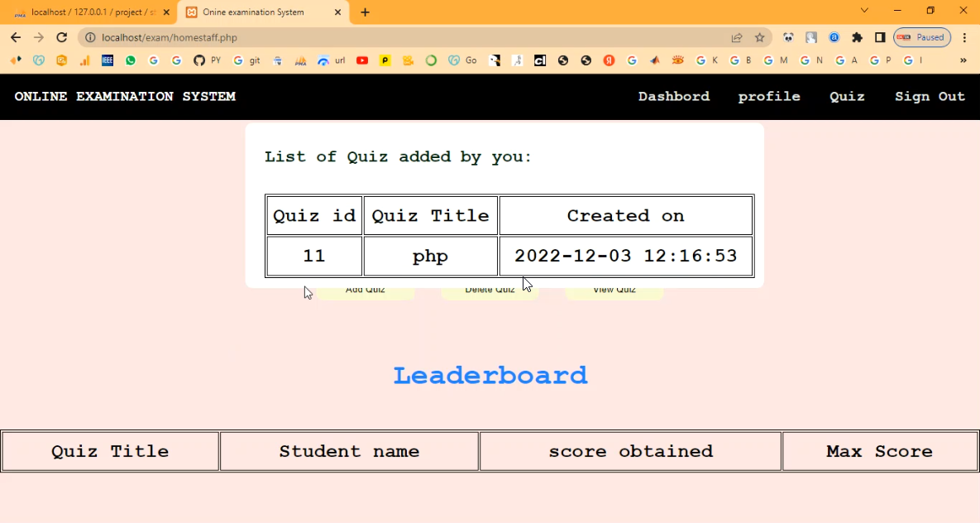980x523 pixels.
Task: Open the Quiz menu item
Action: click(x=847, y=97)
